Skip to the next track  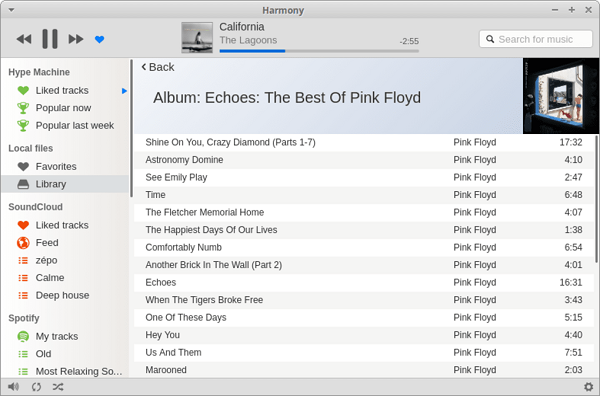(x=76, y=39)
